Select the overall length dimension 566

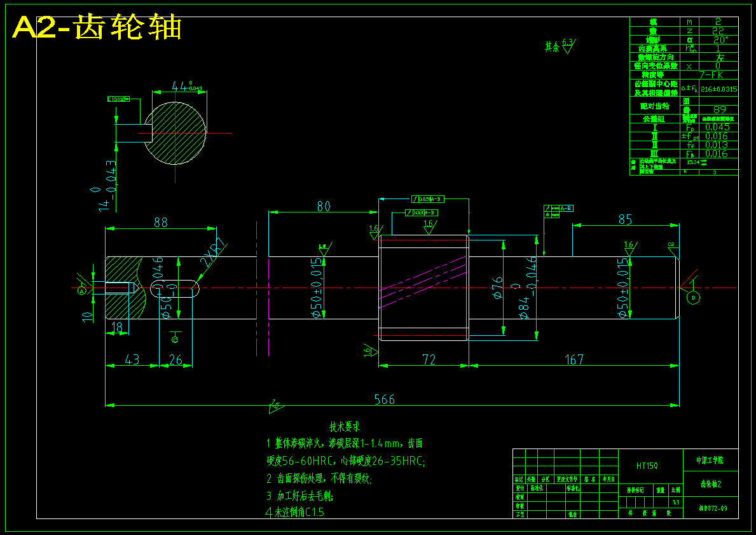coord(384,400)
